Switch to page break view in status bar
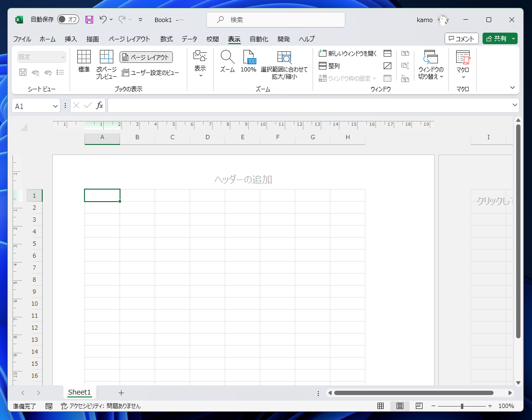The image size is (532, 420). (x=419, y=406)
